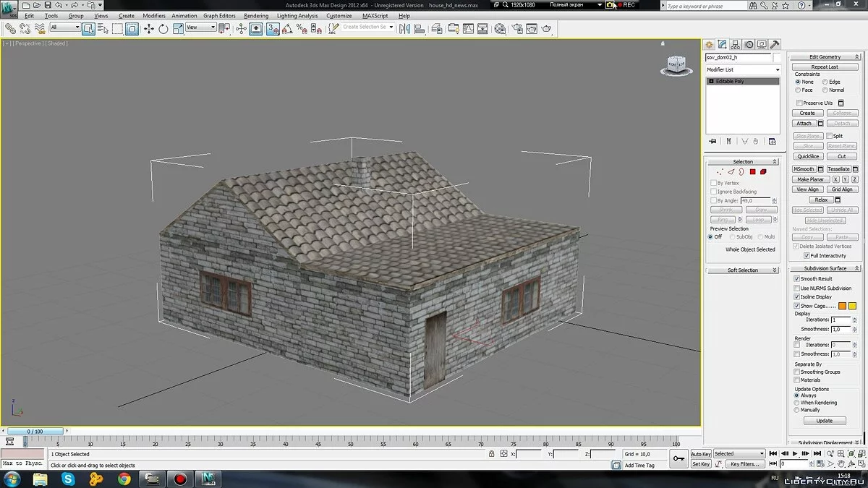
Task: Toggle the selection lock icon
Action: (x=492, y=454)
